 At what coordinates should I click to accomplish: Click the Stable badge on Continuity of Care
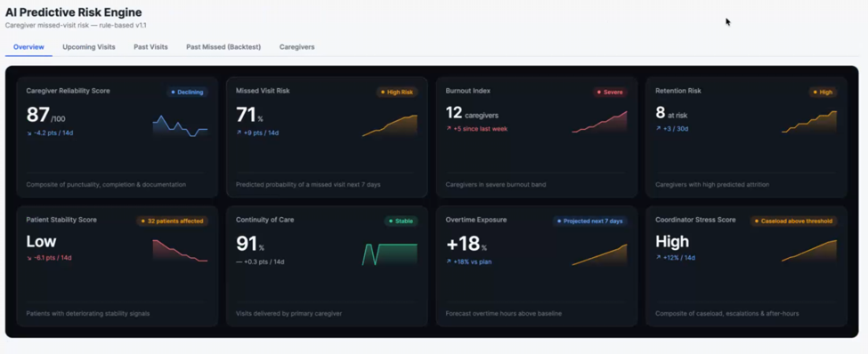402,221
